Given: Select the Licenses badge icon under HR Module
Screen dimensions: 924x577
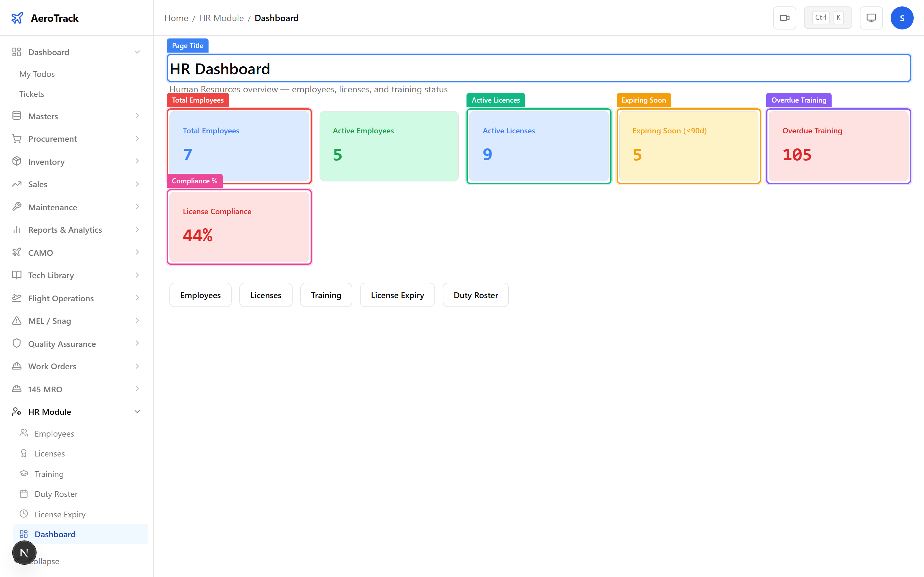Looking at the screenshot, I should click(x=24, y=453).
